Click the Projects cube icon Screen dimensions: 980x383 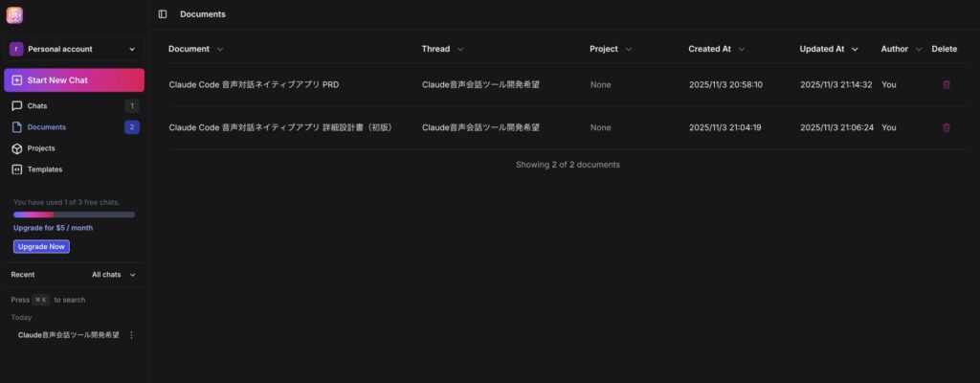[17, 148]
